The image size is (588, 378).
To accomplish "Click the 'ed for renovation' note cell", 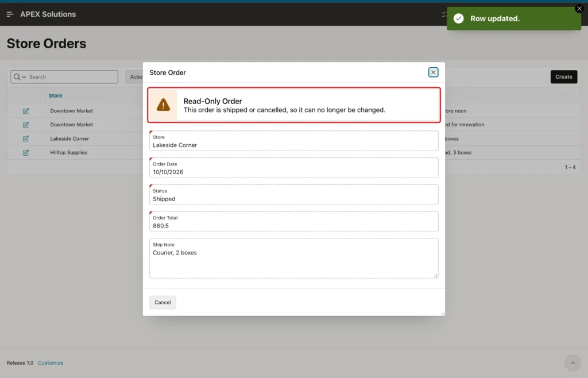I will (x=465, y=125).
